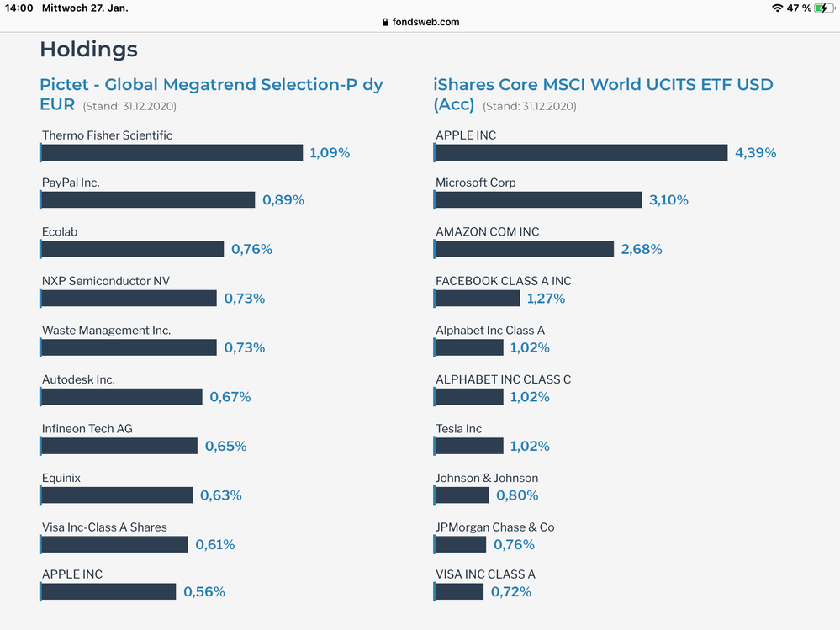The width and height of the screenshot is (840, 630).
Task: Tap the 4,39% percentage value
Action: tap(755, 153)
